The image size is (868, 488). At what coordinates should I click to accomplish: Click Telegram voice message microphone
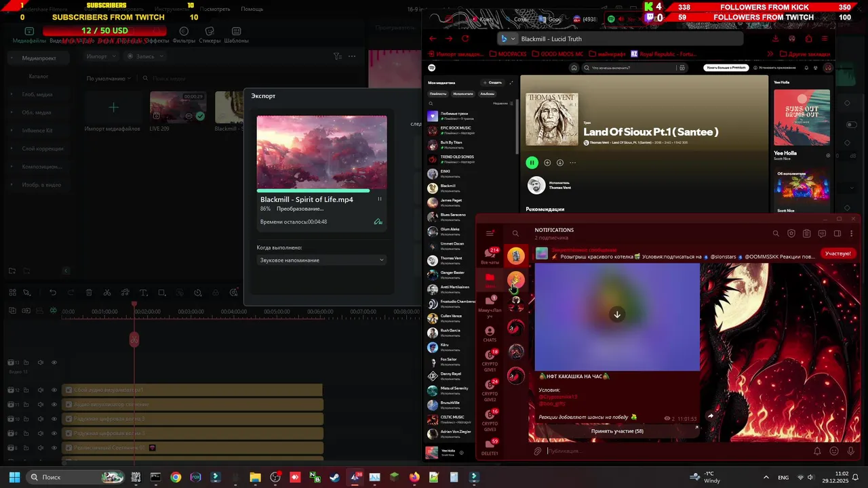click(x=850, y=451)
